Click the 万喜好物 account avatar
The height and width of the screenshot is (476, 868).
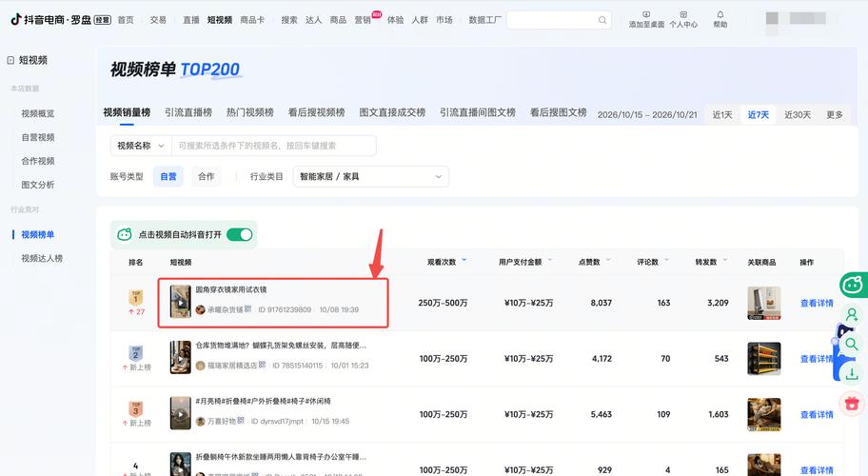(201, 421)
